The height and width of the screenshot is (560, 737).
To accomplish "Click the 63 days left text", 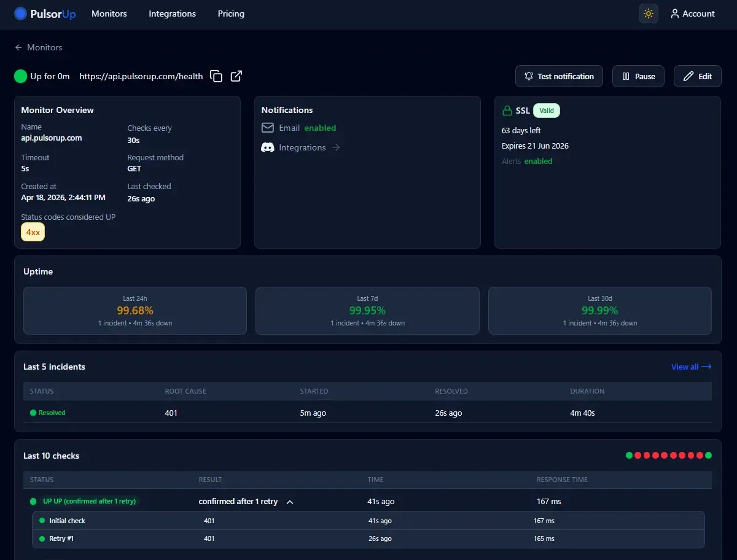I will point(521,130).
